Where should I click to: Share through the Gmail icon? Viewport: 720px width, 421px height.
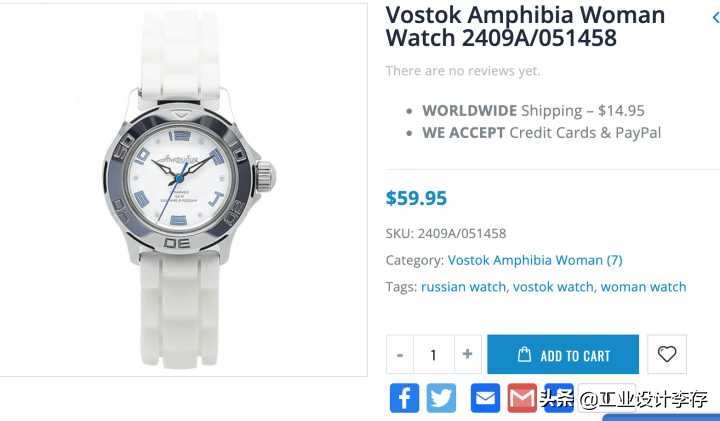(522, 398)
